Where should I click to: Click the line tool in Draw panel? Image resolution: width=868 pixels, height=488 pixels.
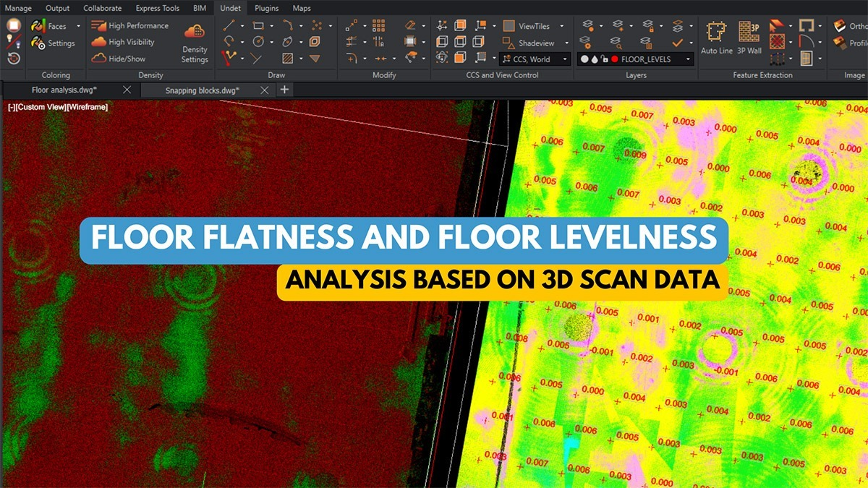229,26
